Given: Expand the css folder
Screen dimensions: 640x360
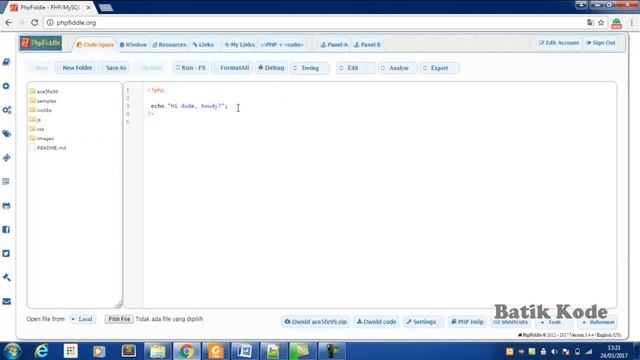Looking at the screenshot, I should click(x=37, y=129).
